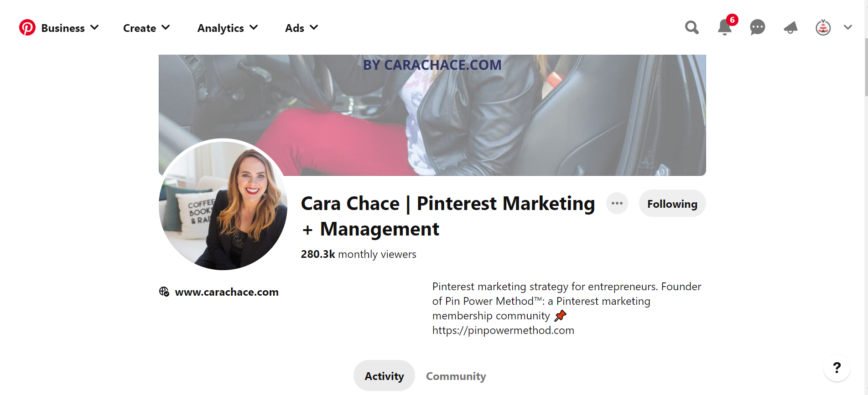Viewport: 868px width, 395px height.
Task: Expand the Create dropdown menu
Action: pyautogui.click(x=146, y=28)
